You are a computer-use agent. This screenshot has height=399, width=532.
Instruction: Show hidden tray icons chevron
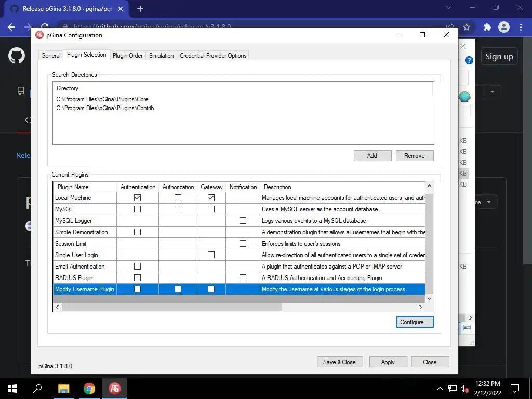click(440, 389)
